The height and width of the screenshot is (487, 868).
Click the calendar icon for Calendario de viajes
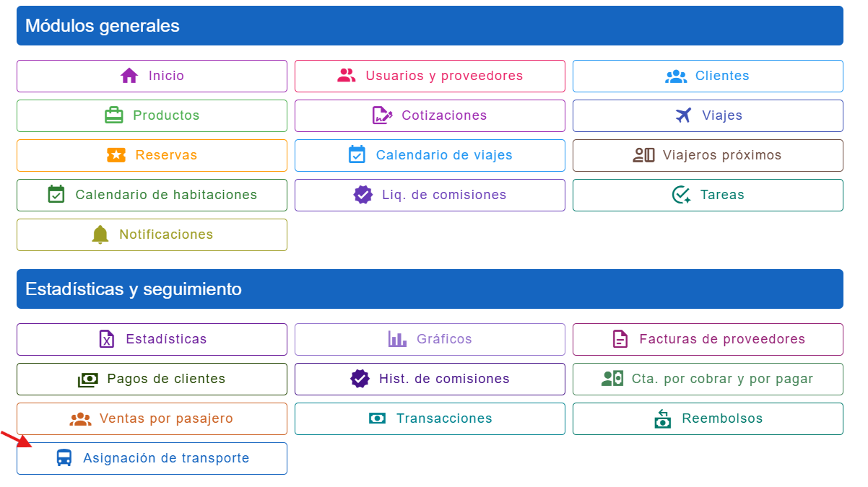(357, 155)
